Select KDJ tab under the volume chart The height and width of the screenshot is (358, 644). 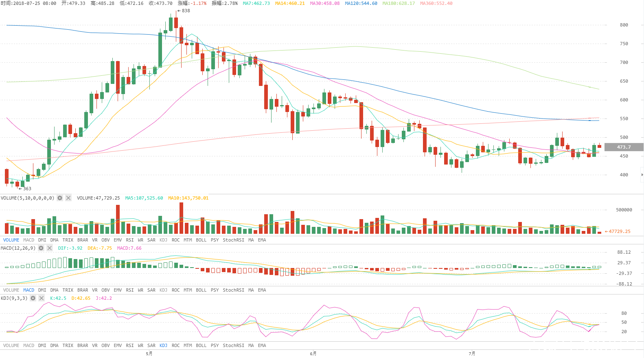pyautogui.click(x=163, y=240)
